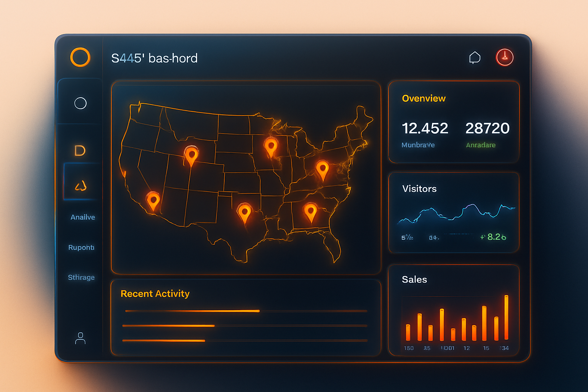Click the Overview panel heading
This screenshot has height=392, width=588.
coord(424,98)
